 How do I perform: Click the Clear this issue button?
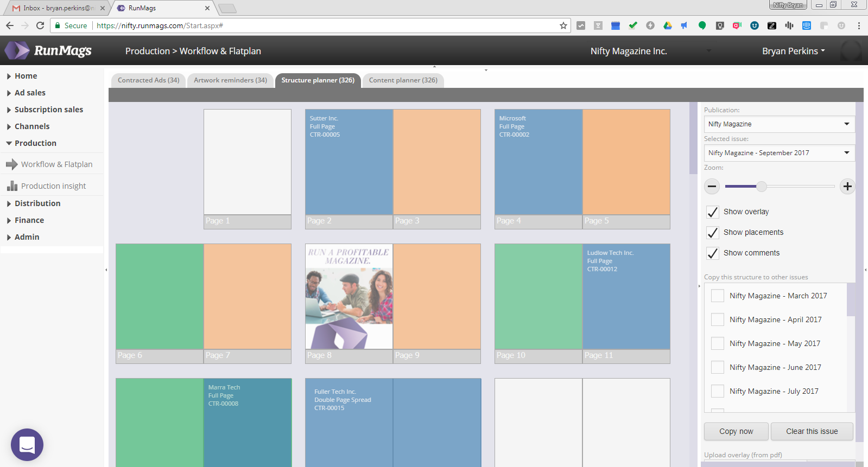(812, 432)
